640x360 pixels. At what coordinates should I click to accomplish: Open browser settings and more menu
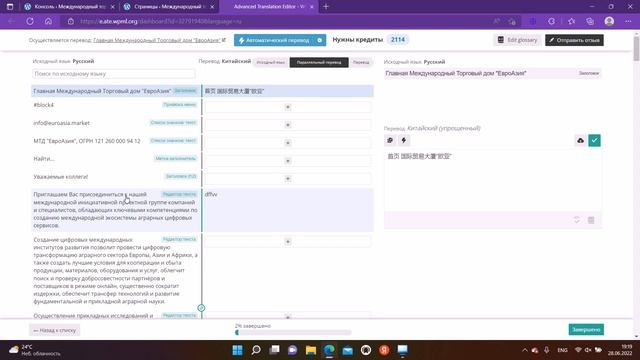(628, 21)
